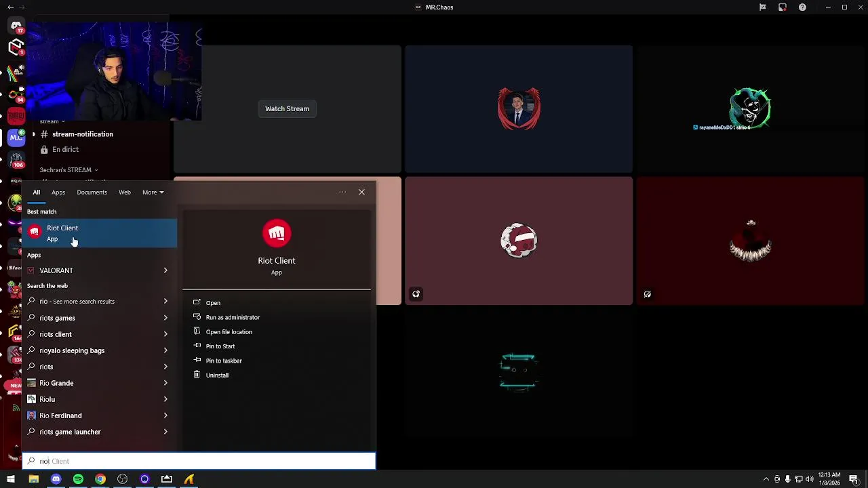The width and height of the screenshot is (868, 488).
Task: Expand the 'riots games' suggestion arrow
Action: click(x=165, y=318)
